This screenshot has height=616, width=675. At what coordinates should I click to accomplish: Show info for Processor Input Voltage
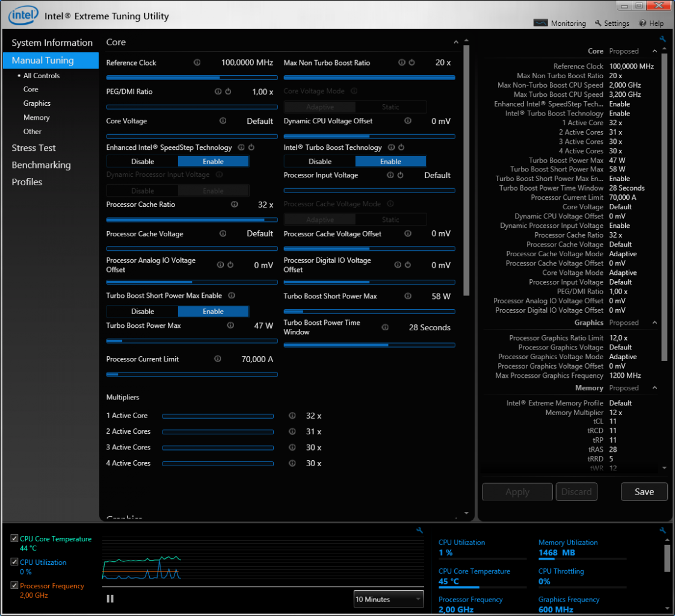pos(390,175)
